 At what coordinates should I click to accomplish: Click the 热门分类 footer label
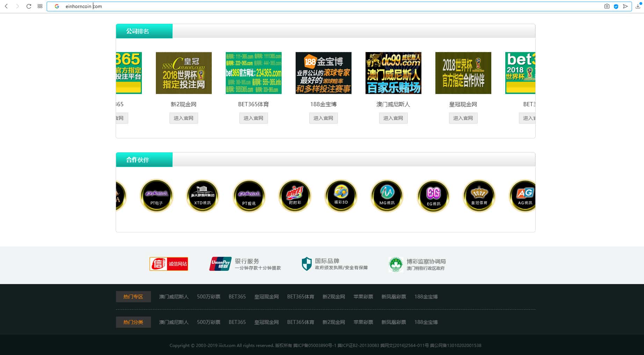133,322
